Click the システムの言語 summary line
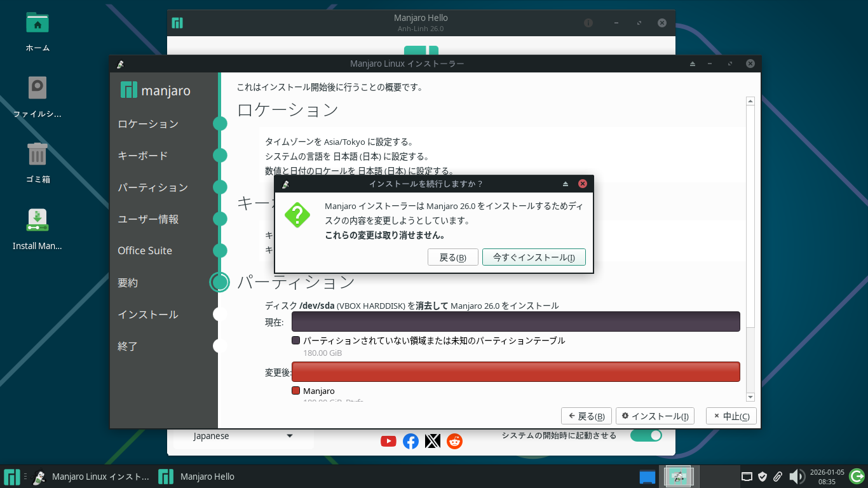Screen dimensions: 868x488 348,156
